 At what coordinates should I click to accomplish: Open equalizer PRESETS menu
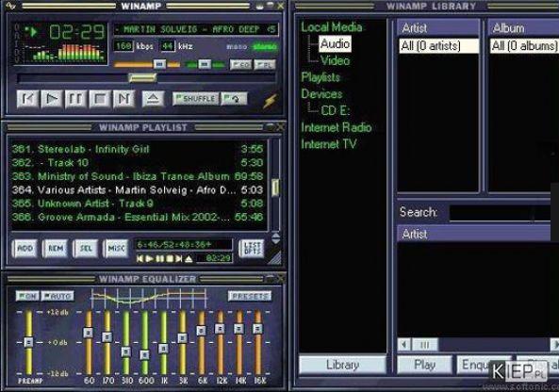[250, 296]
